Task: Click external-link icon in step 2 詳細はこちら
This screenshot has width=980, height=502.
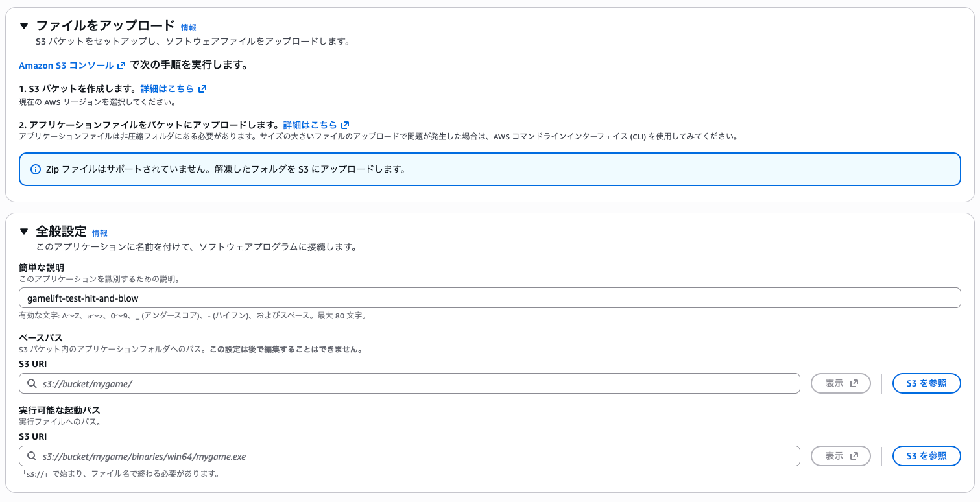Action: 345,125
